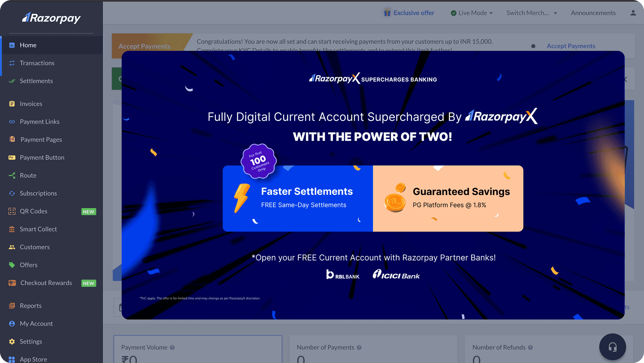
Task: Open Announcements in the top bar
Action: [593, 13]
